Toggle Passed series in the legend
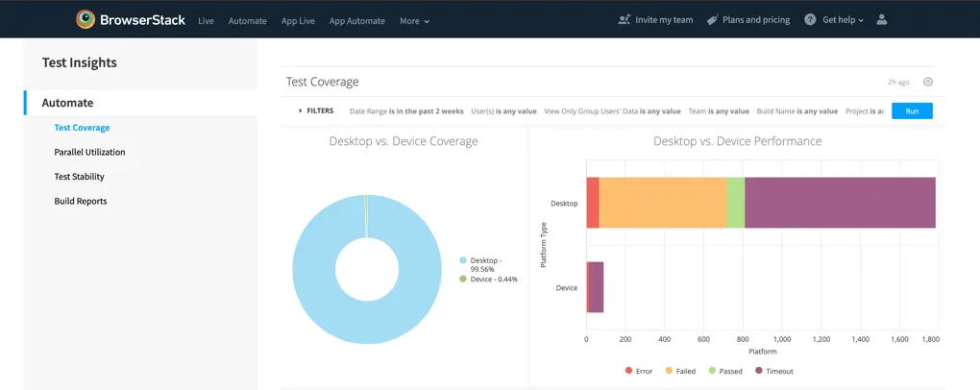The image size is (980, 390). (712, 371)
